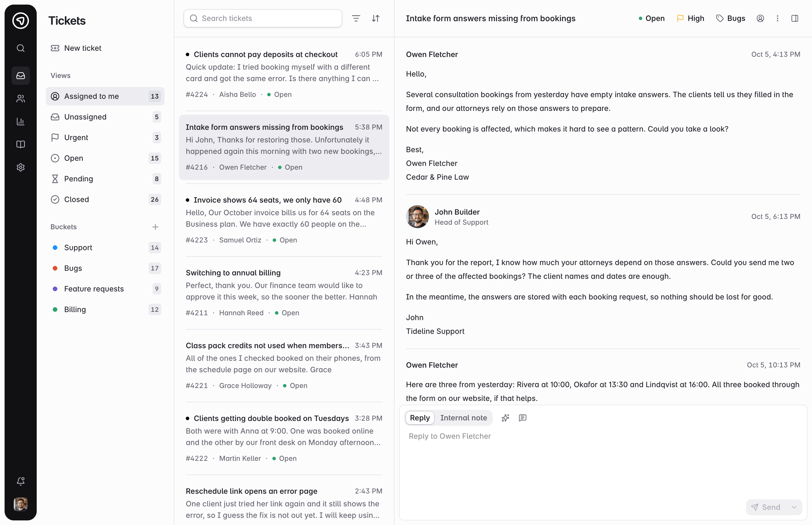The image size is (812, 525).
Task: Click the user avatar in left rail
Action: coord(20,504)
